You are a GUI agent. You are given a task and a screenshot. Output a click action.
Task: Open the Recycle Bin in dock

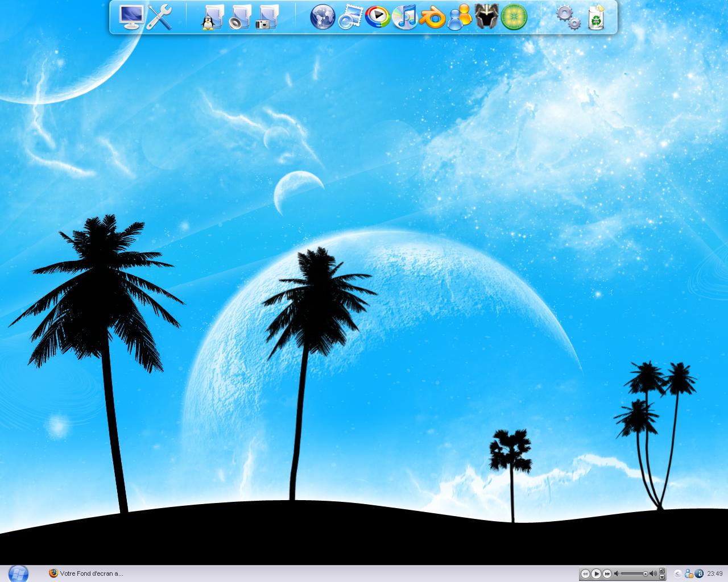pyautogui.click(x=595, y=17)
